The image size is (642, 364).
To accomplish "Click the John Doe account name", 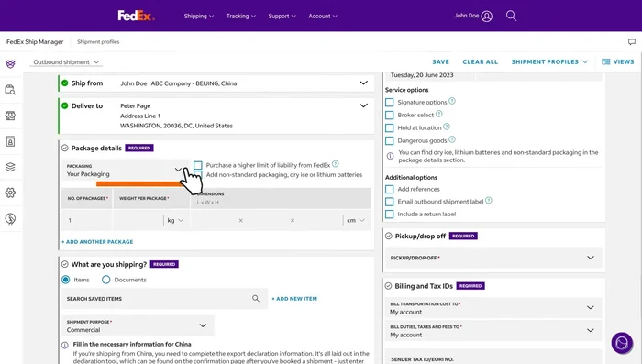I will point(466,16).
